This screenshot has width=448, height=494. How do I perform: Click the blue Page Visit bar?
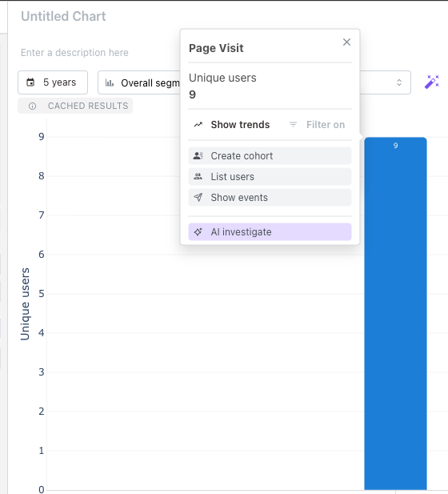click(x=395, y=314)
